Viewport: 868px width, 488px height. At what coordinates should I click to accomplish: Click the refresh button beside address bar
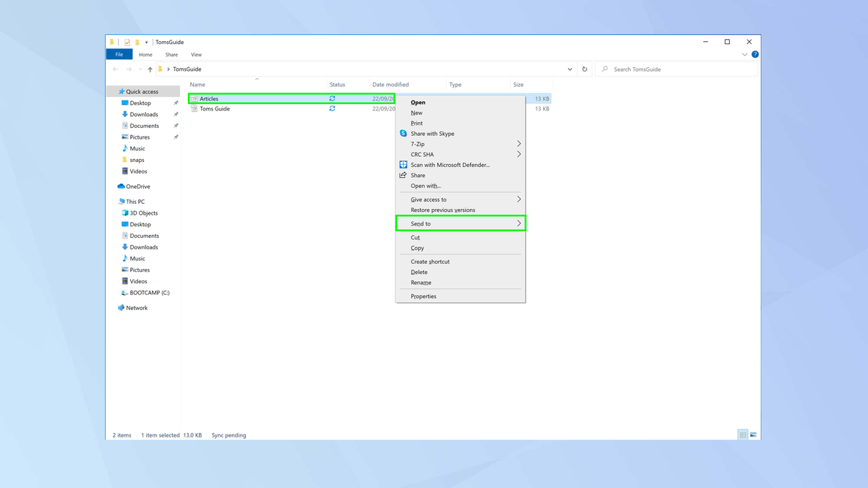584,69
